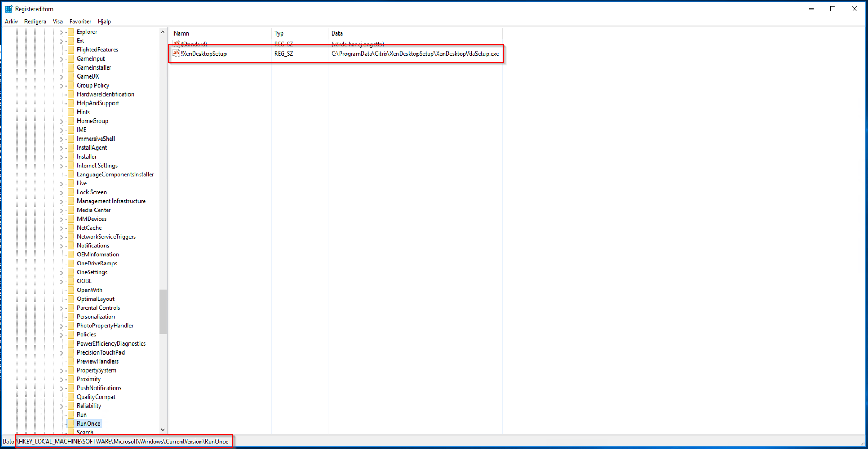Click the folder icon beside OOBE
The height and width of the screenshot is (449, 868).
[x=71, y=281]
